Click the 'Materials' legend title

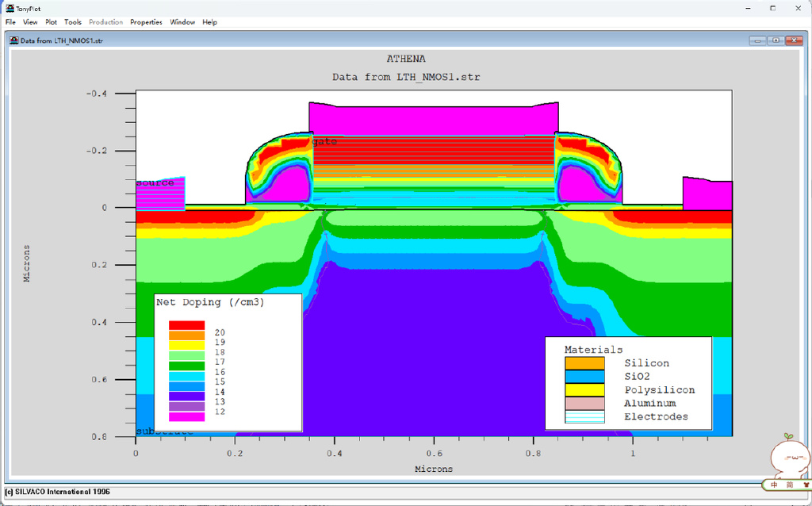pos(593,350)
